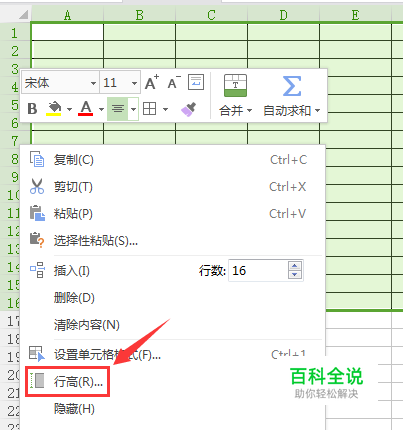Select cell A1

pyautogui.click(x=67, y=32)
